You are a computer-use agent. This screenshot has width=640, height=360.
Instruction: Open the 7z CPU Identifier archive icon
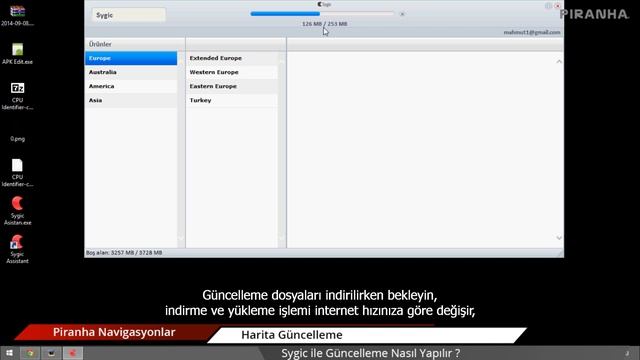click(18, 96)
